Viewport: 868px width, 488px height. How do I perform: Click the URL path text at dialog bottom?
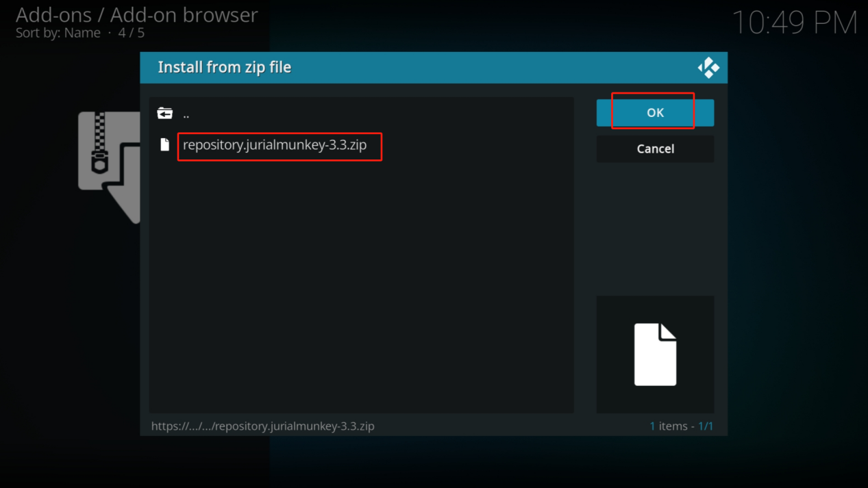(262, 426)
